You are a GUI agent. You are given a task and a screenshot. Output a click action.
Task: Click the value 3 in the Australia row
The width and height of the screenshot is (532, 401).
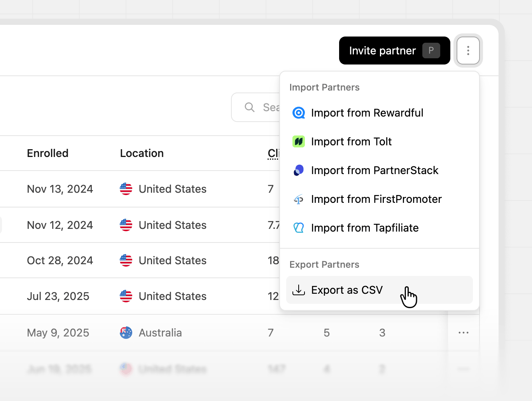tap(382, 333)
